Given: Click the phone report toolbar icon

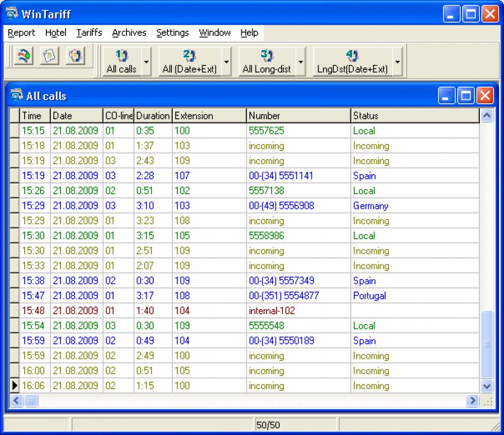Looking at the screenshot, I should tap(76, 55).
